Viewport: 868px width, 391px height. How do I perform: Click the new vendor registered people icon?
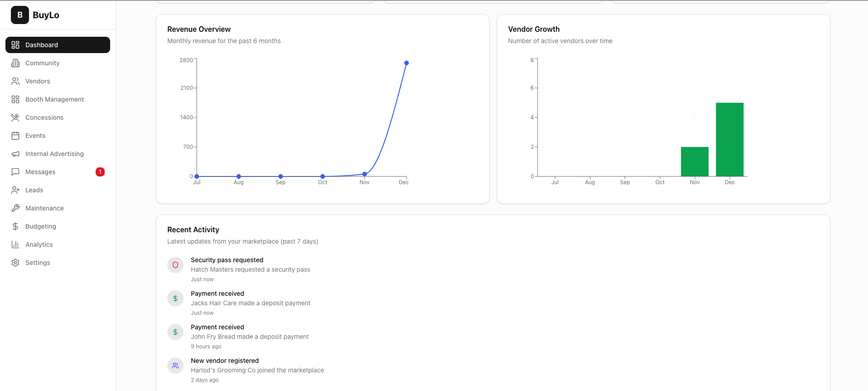[175, 365]
